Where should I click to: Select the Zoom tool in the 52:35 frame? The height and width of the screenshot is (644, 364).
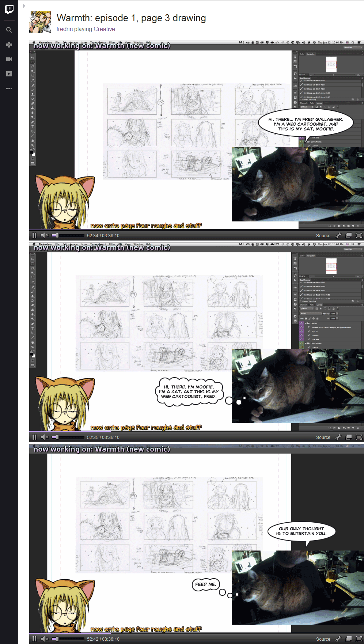point(33,347)
